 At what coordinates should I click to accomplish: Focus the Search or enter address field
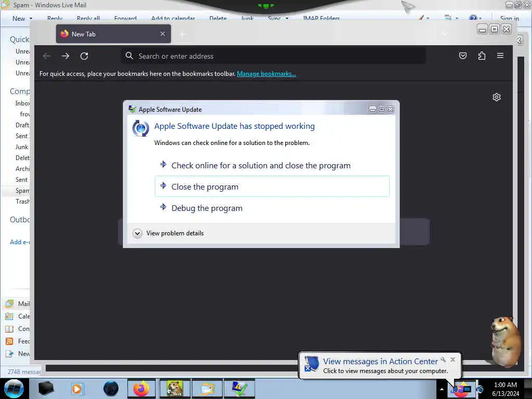(x=273, y=56)
